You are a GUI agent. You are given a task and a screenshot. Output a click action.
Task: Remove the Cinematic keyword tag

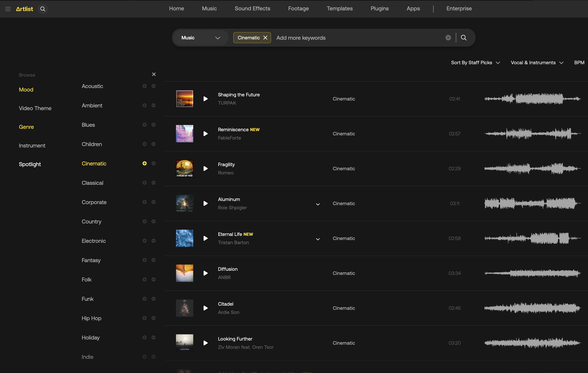265,38
